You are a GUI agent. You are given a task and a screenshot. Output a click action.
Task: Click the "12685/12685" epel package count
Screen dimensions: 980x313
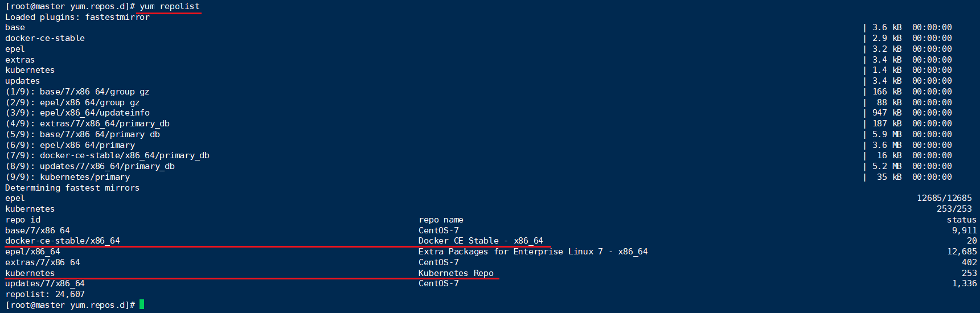(x=944, y=198)
